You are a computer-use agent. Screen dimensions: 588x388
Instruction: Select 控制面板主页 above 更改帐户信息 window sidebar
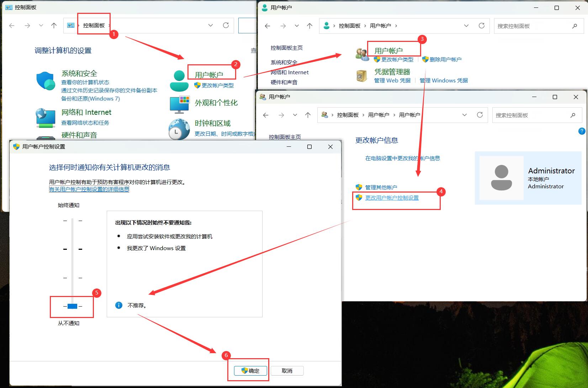coord(285,137)
